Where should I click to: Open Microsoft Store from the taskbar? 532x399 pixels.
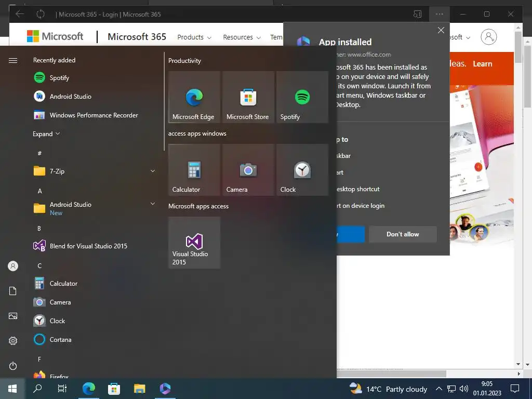(x=114, y=389)
